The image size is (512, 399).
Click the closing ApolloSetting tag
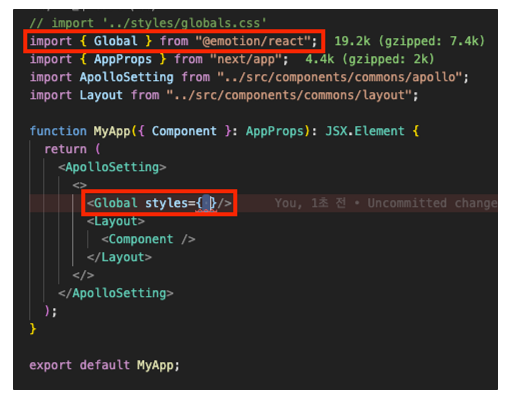coord(116,293)
